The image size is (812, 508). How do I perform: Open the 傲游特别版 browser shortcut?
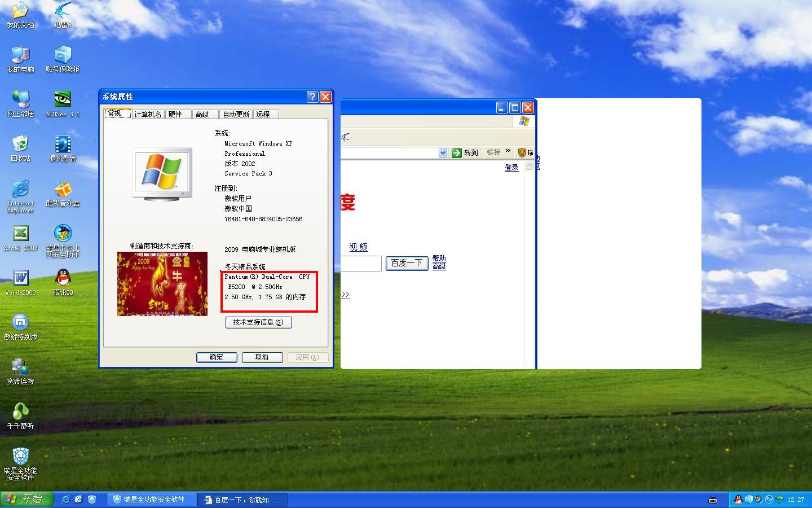20,327
